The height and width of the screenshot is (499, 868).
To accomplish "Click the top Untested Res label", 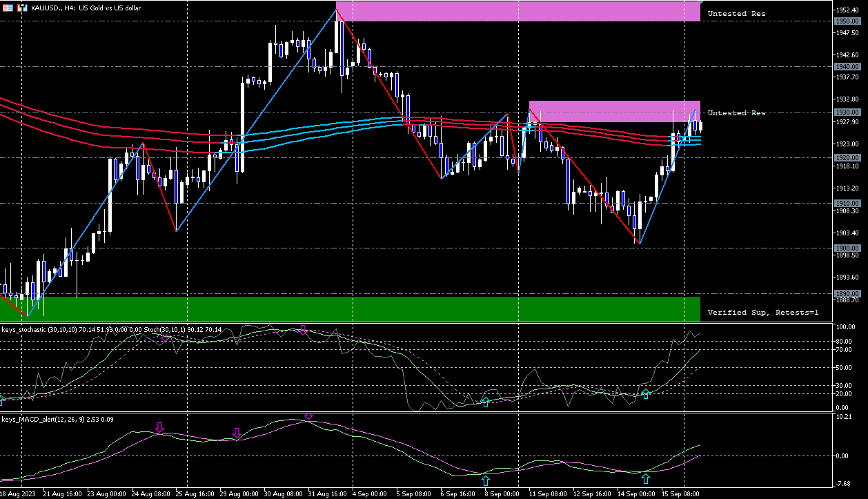I will [736, 13].
